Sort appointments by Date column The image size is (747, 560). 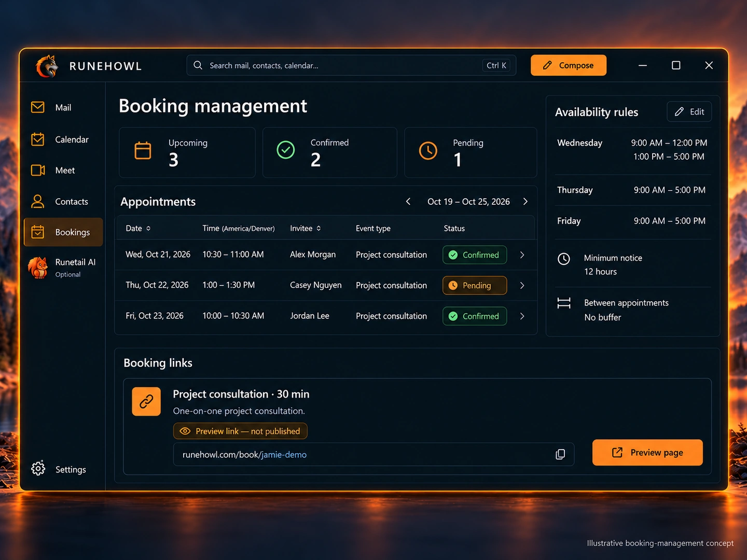pyautogui.click(x=138, y=228)
